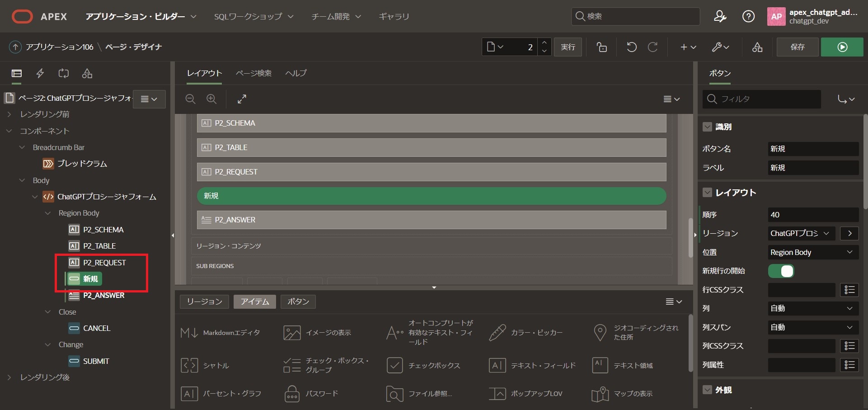Go to region arrow button beside リージョン
The image size is (868, 410).
pos(849,233)
